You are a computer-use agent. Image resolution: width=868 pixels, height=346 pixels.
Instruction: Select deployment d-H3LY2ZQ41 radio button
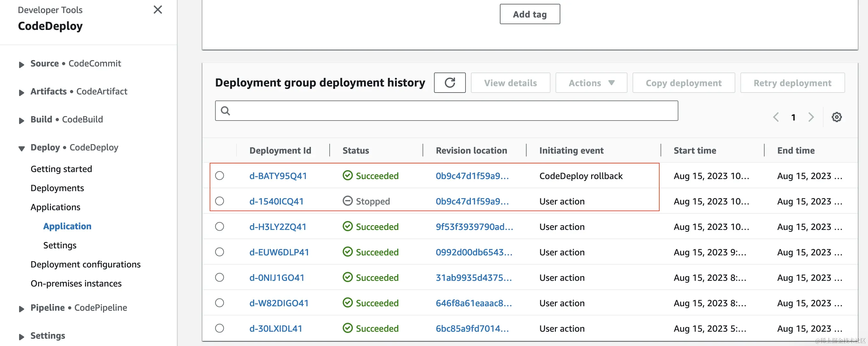click(x=219, y=226)
